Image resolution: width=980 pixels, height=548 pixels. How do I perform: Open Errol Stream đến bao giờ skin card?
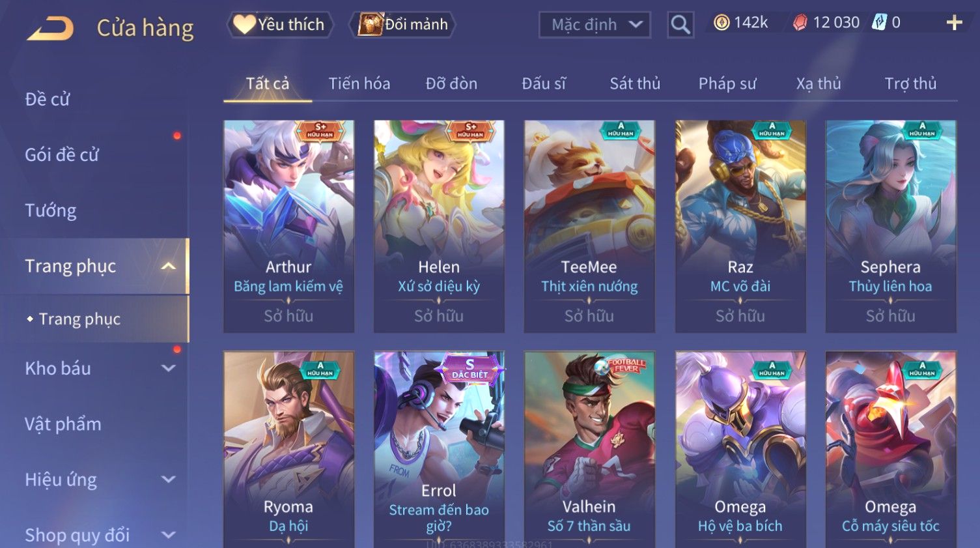point(439,450)
